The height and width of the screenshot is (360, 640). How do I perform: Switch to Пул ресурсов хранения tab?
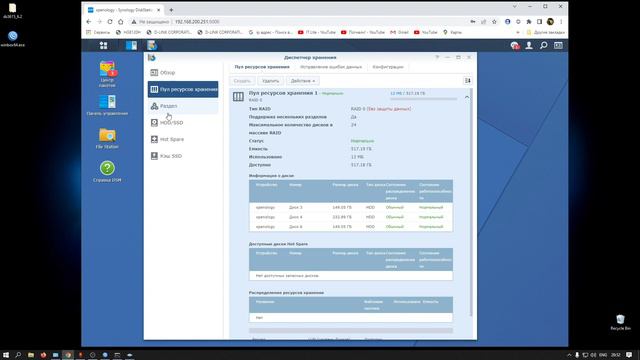(x=262, y=67)
